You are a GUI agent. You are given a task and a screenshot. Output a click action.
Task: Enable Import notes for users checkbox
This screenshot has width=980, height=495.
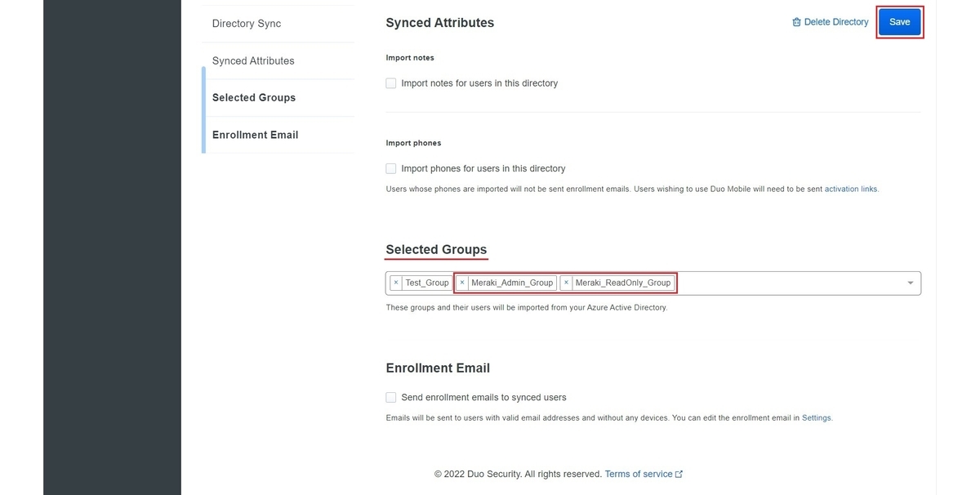[x=391, y=83]
